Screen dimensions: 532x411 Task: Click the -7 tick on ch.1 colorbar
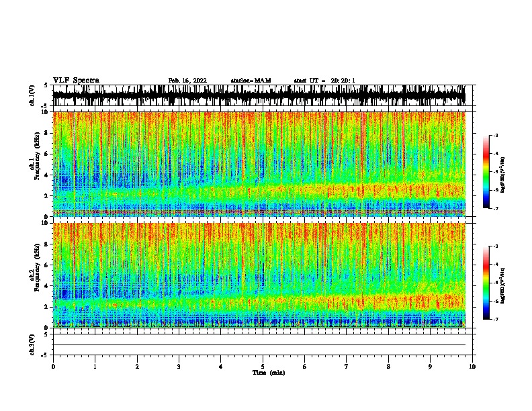pos(495,208)
